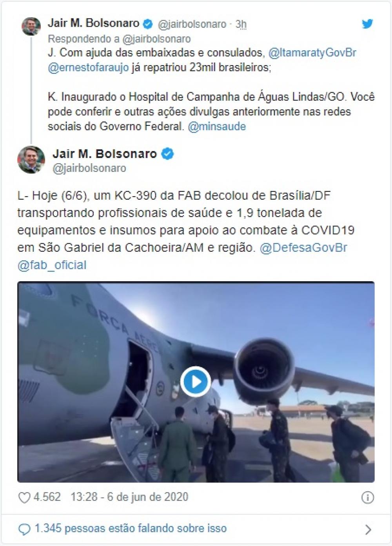Click the 13:28 - 6 de jun de 2020 date
Viewport: 392px width, 546px height.
129,497
